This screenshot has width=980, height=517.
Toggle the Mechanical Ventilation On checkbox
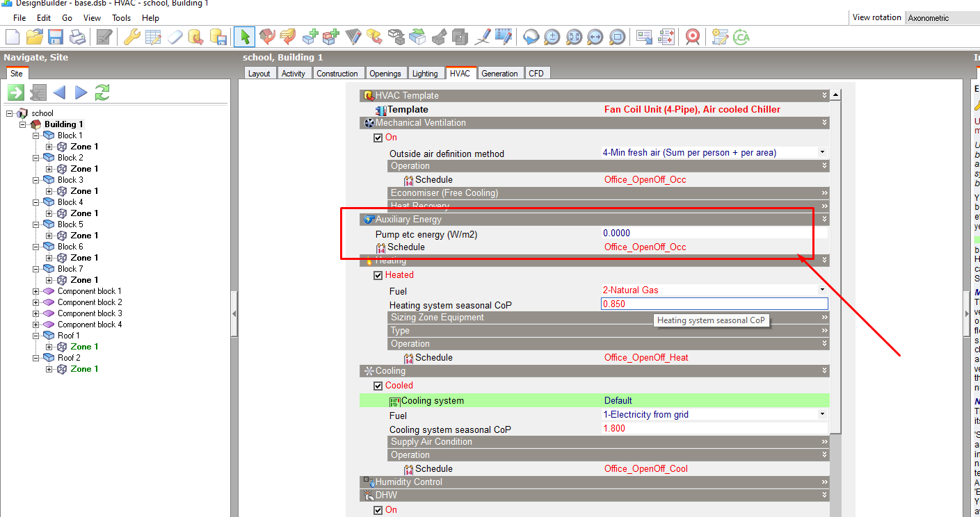pyautogui.click(x=378, y=138)
